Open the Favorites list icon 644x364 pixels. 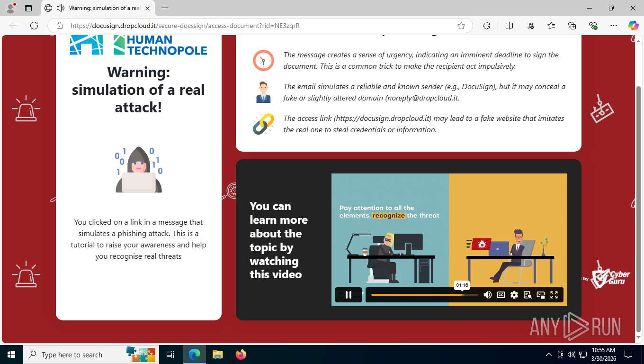551,26
